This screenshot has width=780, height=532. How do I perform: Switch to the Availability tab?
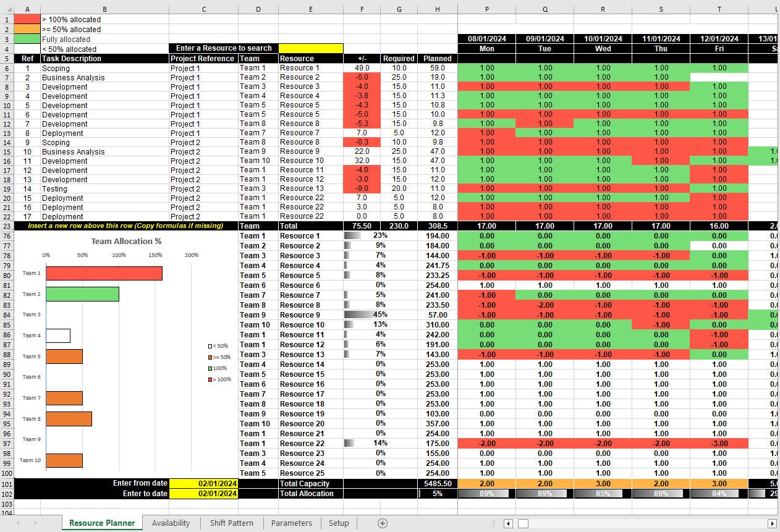coord(171,523)
